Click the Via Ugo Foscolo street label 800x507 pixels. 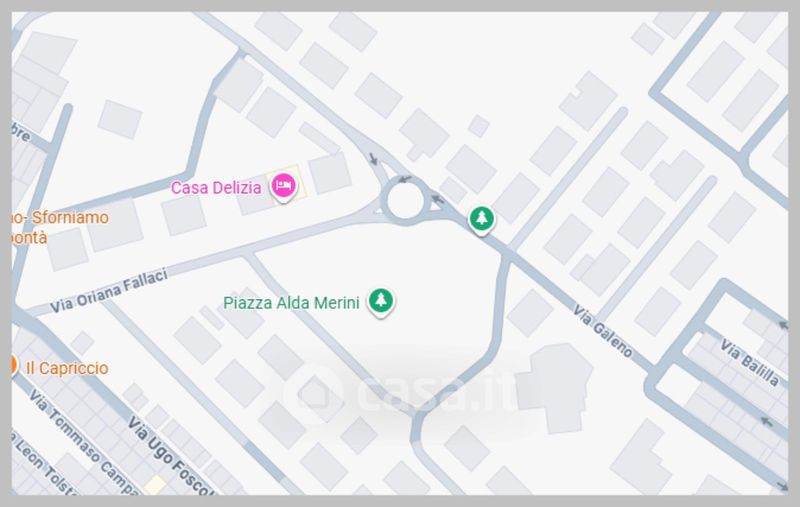pos(170,456)
